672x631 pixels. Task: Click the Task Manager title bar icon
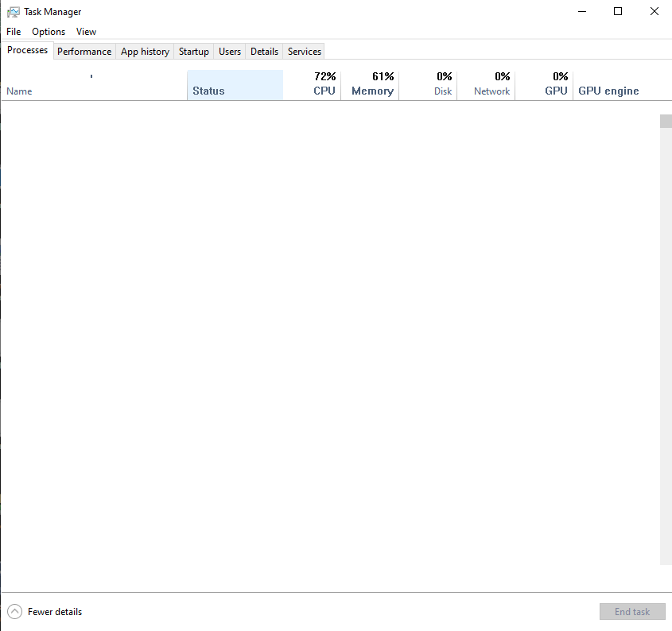(14, 12)
